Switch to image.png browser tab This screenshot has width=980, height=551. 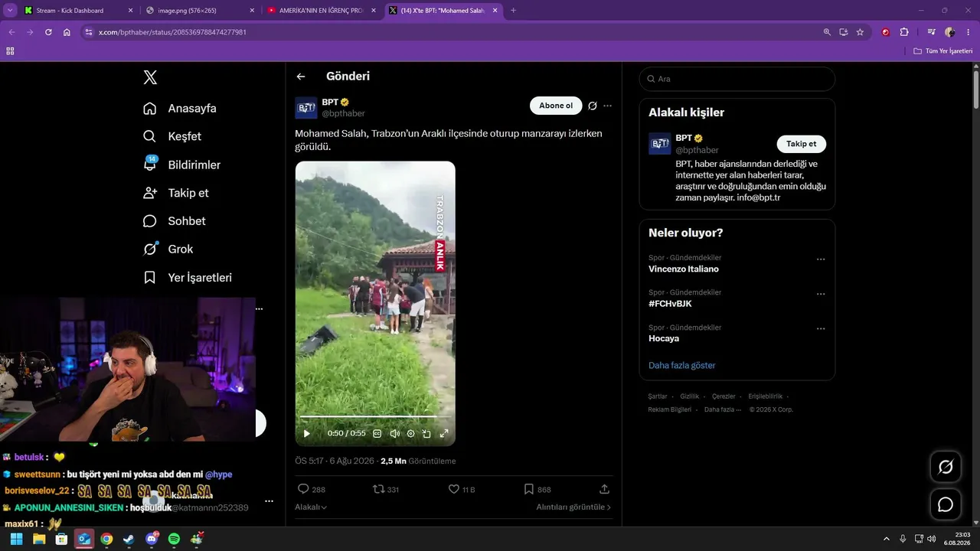point(198,11)
